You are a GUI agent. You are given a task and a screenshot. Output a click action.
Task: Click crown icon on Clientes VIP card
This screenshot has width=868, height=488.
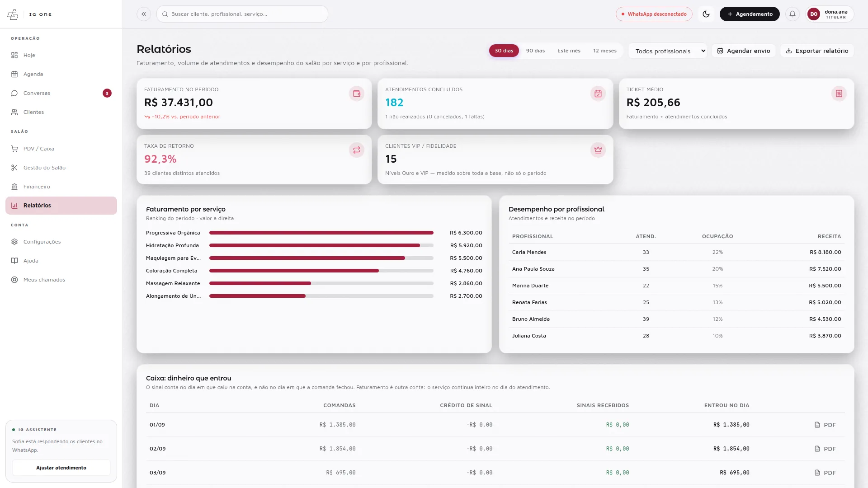pos(598,150)
